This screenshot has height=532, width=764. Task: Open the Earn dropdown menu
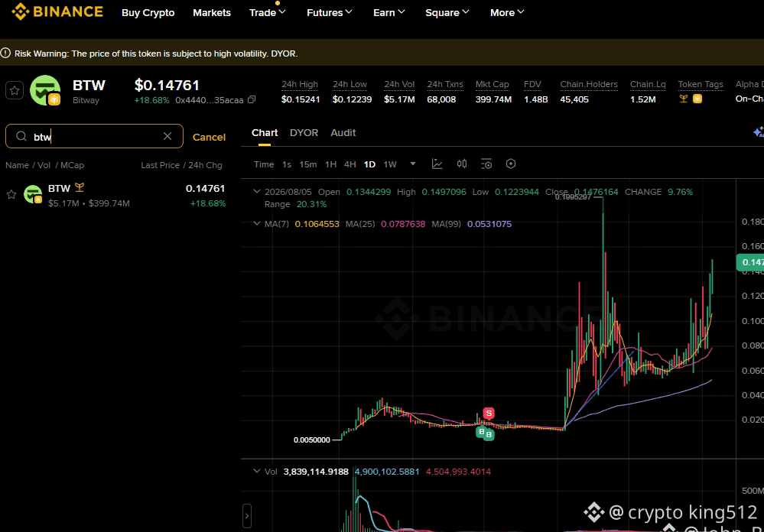pos(389,13)
